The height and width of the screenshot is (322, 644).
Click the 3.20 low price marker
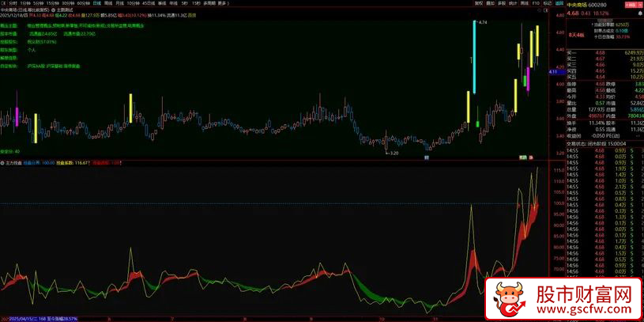[393, 153]
